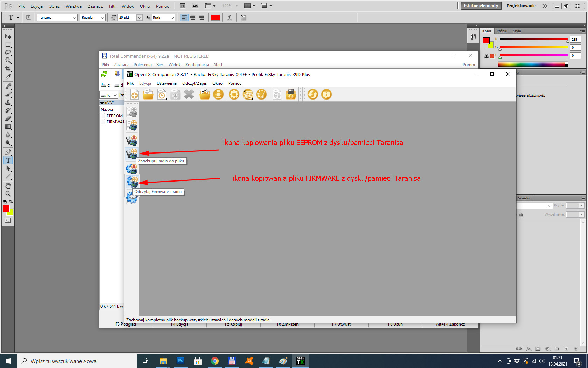Open Filtr menu in Photoshop
This screenshot has height=368, width=588.
click(x=112, y=6)
